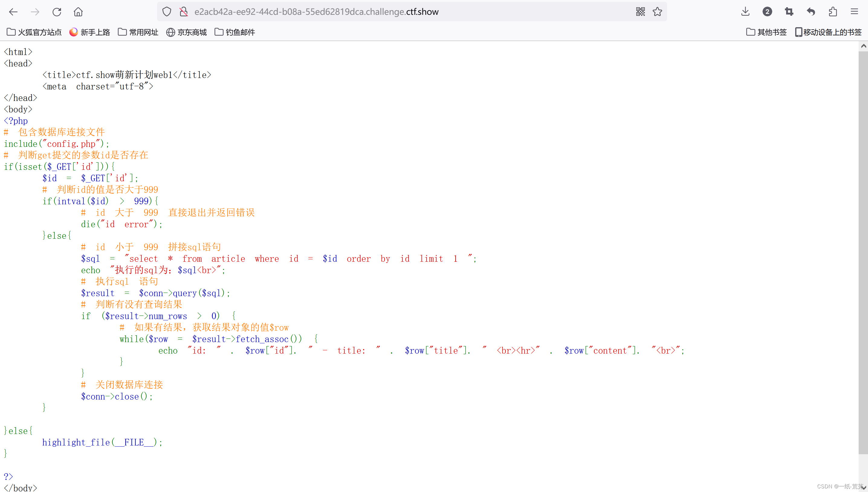Generate QR code for this page

point(640,12)
